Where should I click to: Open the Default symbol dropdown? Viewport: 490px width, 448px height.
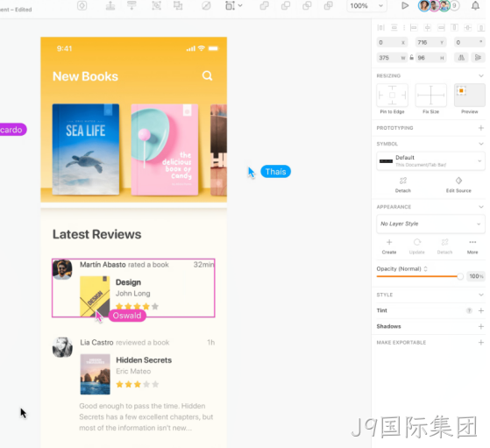[430, 161]
